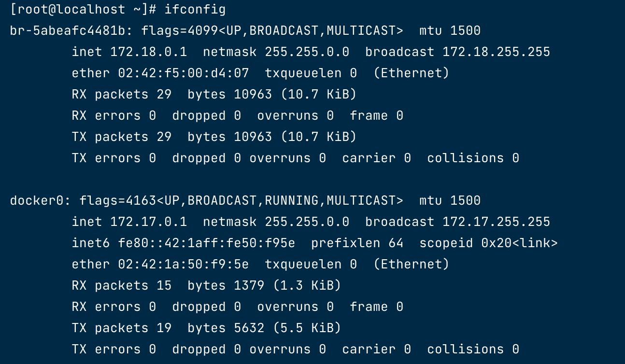Click broadcast address 172.17.255.255

click(x=497, y=222)
